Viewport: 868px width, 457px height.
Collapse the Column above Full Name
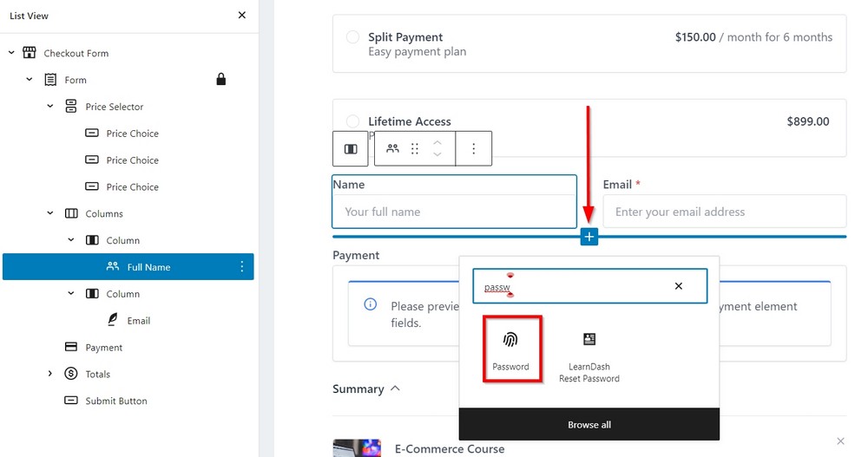pyautogui.click(x=71, y=240)
